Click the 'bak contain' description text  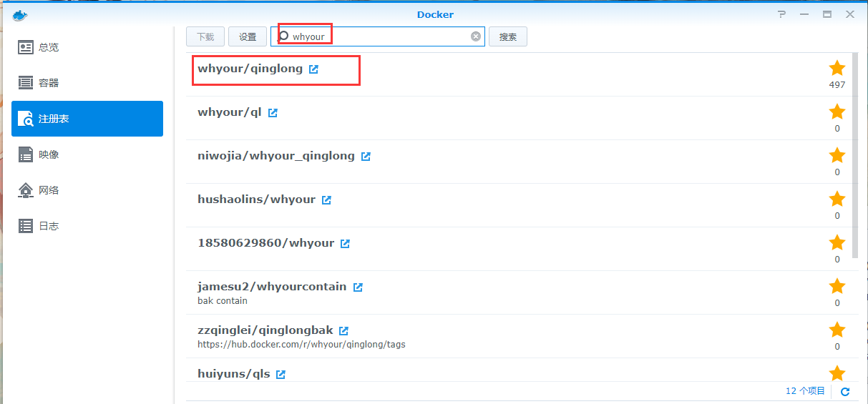point(223,301)
